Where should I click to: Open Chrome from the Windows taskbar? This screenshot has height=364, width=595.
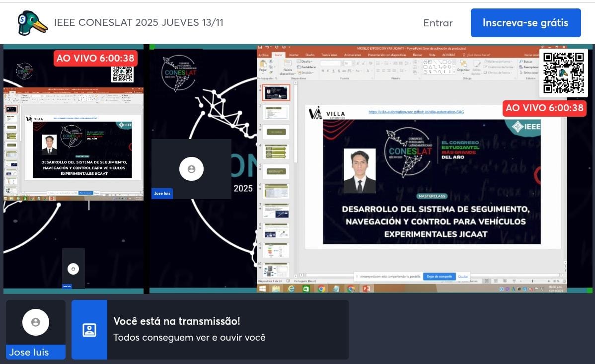tap(321, 289)
